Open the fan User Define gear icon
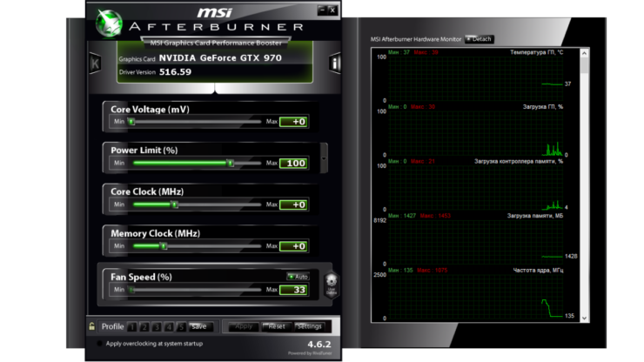This screenshot has height=362, width=644. pyautogui.click(x=331, y=285)
